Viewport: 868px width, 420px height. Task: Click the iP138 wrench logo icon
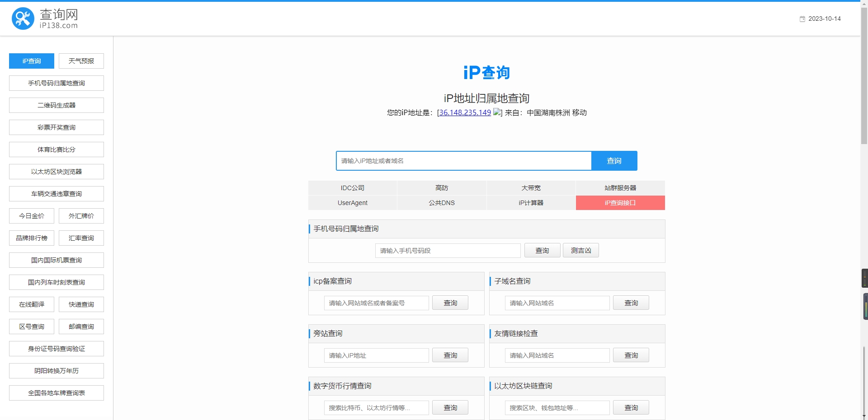(23, 19)
